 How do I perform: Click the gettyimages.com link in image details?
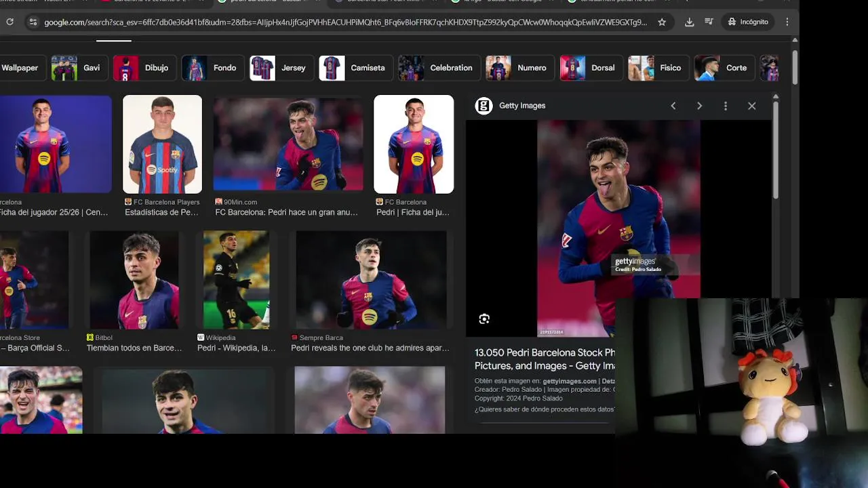(570, 381)
